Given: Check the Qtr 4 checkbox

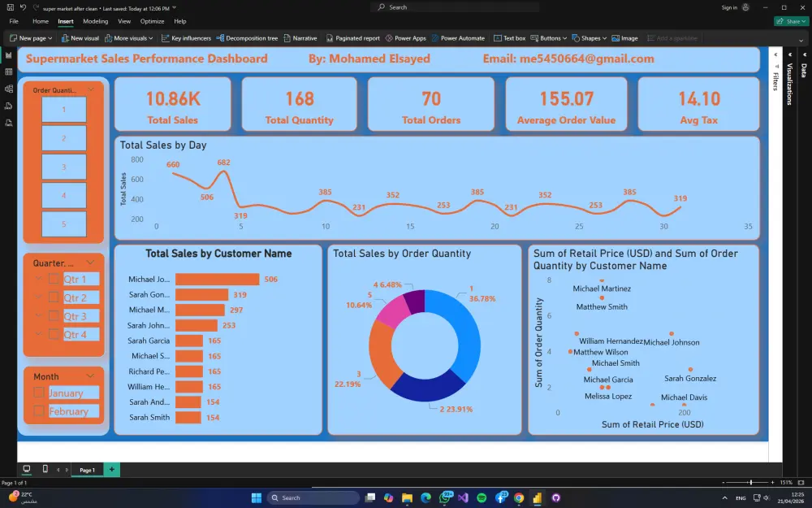Looking at the screenshot, I should coord(54,334).
